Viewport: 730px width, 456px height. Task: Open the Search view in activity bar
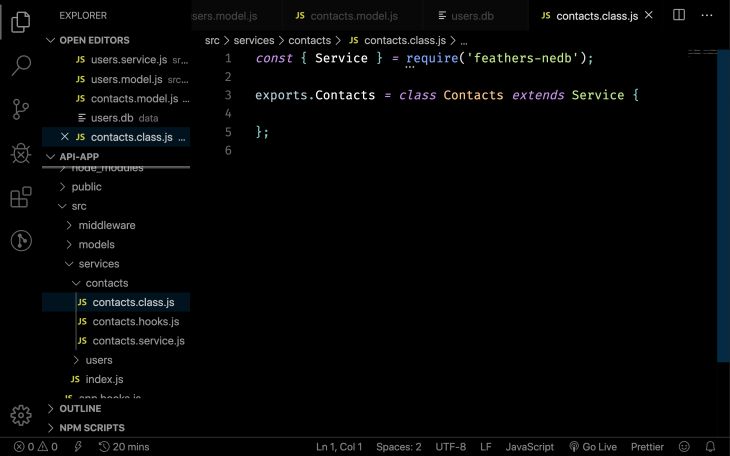(21, 66)
